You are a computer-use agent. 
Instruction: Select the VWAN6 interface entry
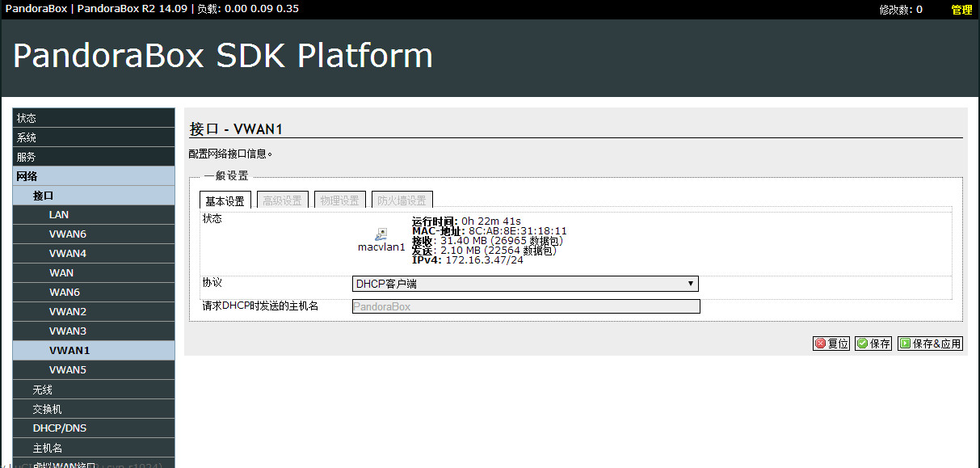tap(94, 234)
